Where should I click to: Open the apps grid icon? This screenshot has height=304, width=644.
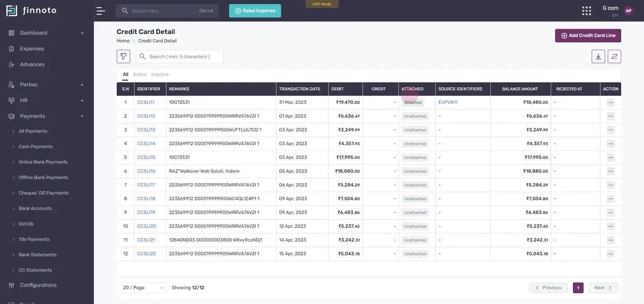coord(586,11)
